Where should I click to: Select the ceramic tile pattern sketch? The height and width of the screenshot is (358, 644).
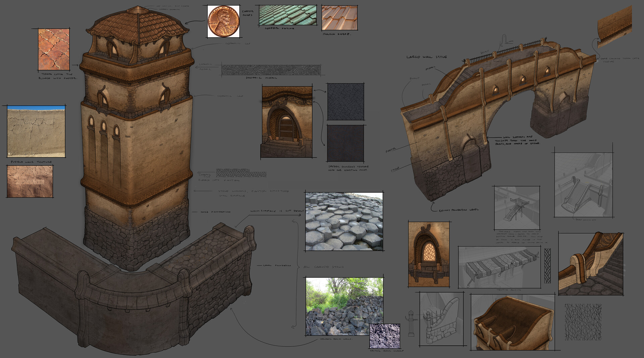241,173
